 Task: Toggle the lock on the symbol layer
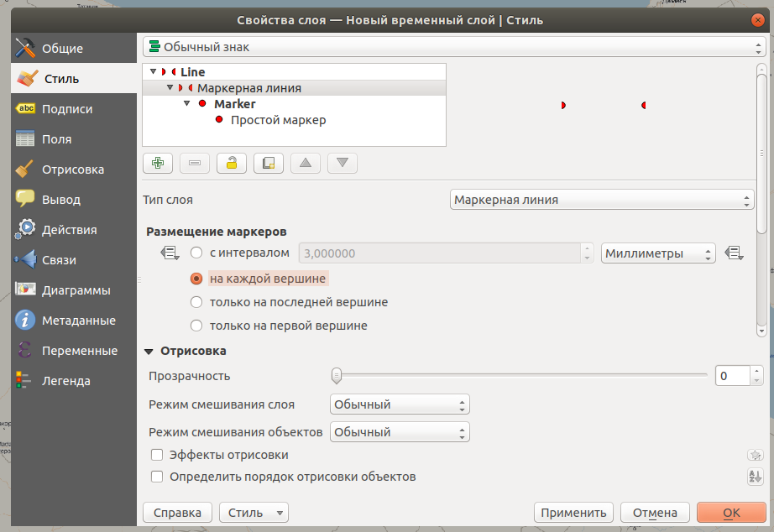pos(231,163)
